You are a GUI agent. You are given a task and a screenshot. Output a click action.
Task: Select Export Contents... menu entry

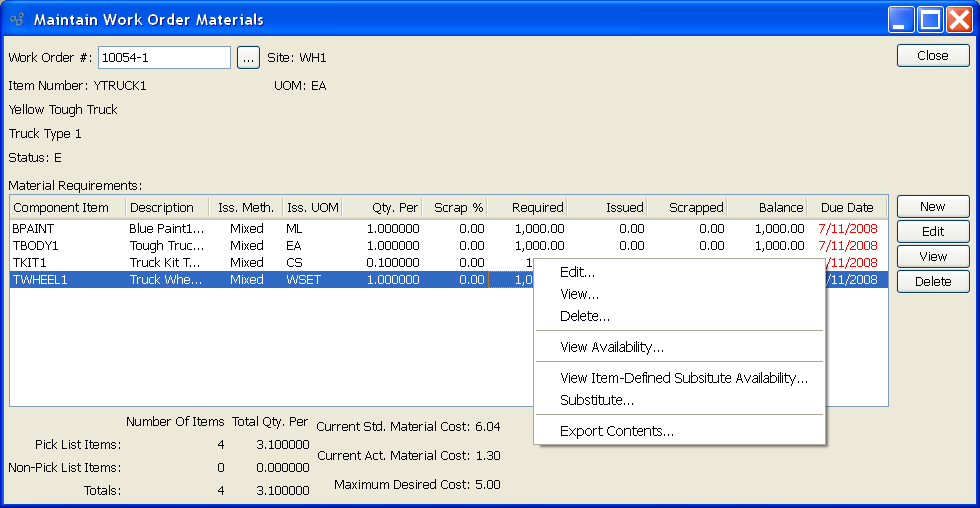(616, 431)
